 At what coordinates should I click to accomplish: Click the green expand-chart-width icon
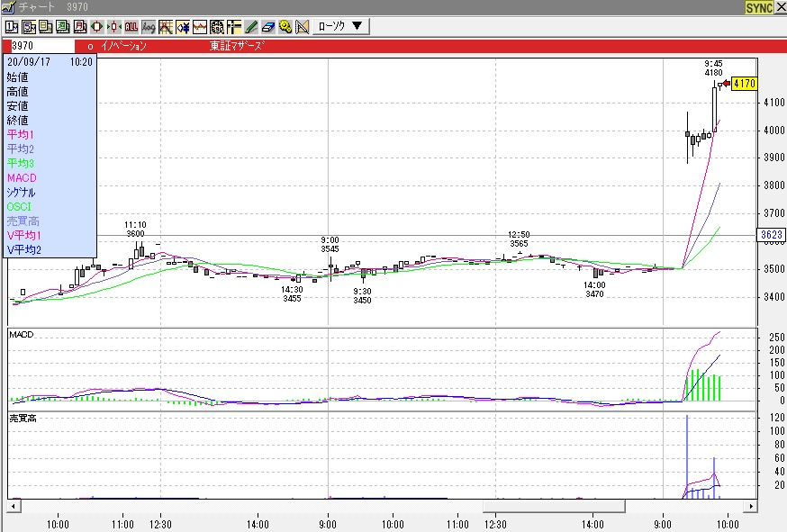point(96,26)
